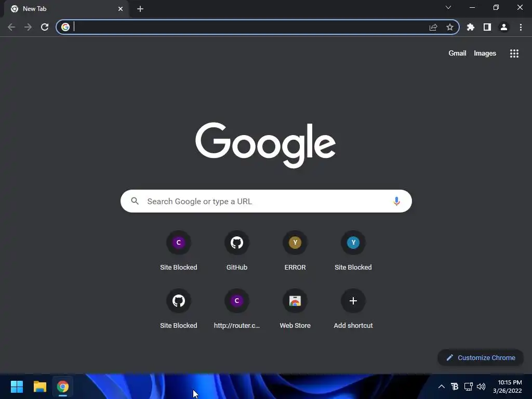Image resolution: width=532 pixels, height=399 pixels.
Task: Show hidden system tray icons
Action: click(442, 387)
